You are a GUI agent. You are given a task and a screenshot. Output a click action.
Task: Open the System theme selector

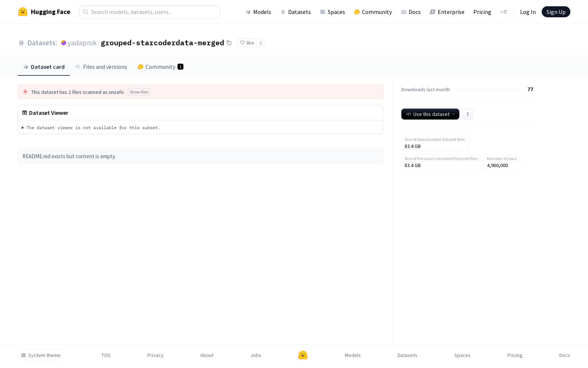pos(41,355)
